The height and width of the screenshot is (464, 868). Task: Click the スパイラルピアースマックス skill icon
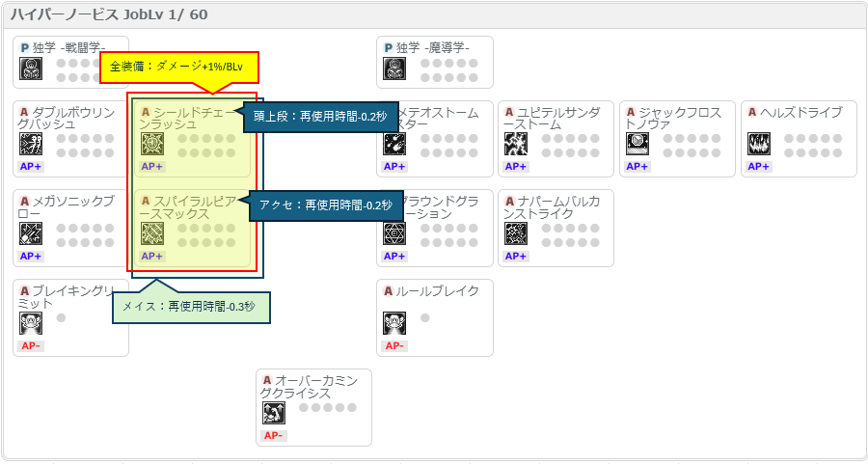(151, 233)
